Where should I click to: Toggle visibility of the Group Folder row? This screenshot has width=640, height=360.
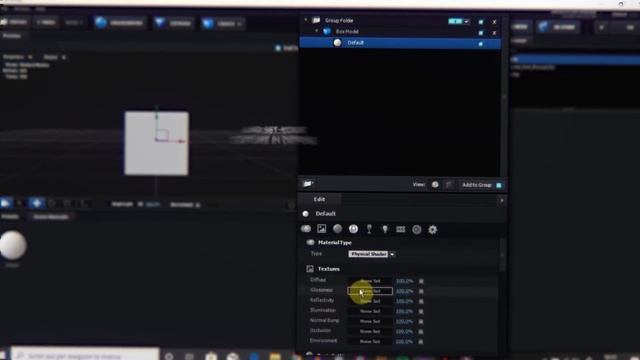(481, 22)
